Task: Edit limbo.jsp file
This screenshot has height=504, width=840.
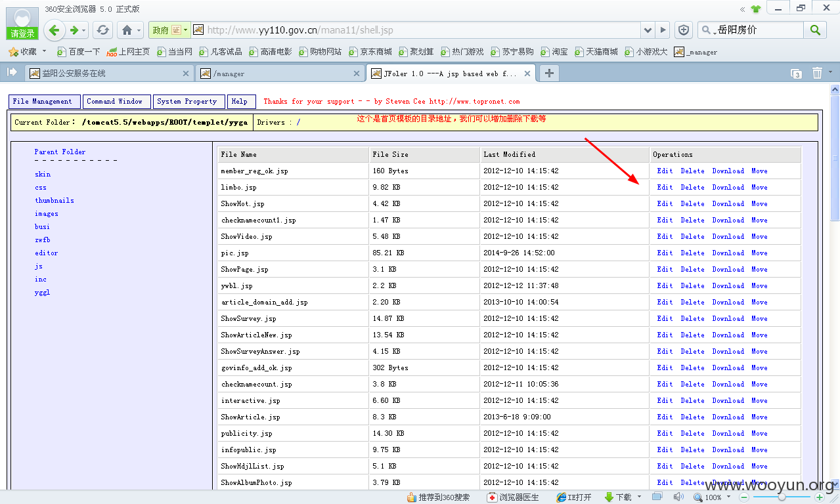Action: pos(665,187)
